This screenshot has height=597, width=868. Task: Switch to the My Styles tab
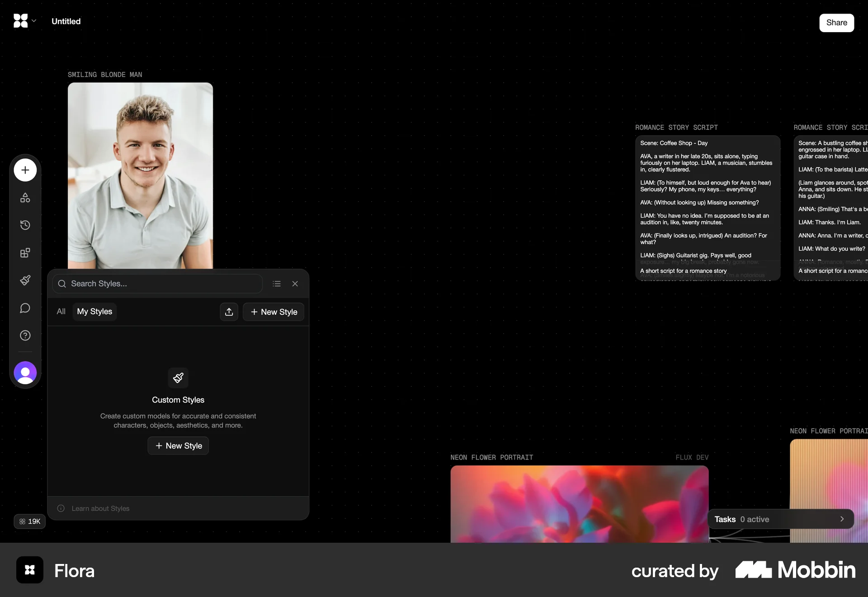point(94,312)
